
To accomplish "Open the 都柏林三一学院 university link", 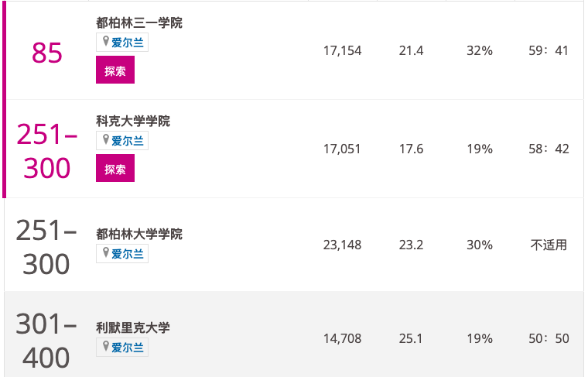I will click(x=139, y=23).
